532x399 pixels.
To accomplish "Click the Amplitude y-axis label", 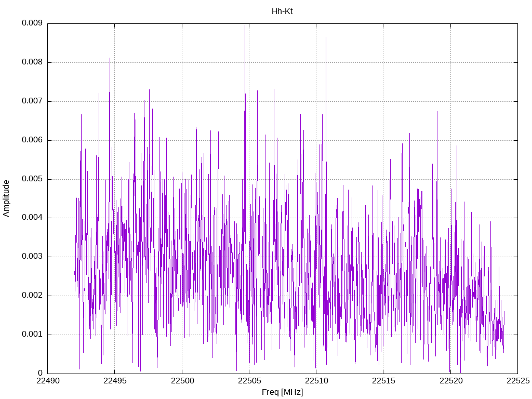I will (x=6, y=198).
